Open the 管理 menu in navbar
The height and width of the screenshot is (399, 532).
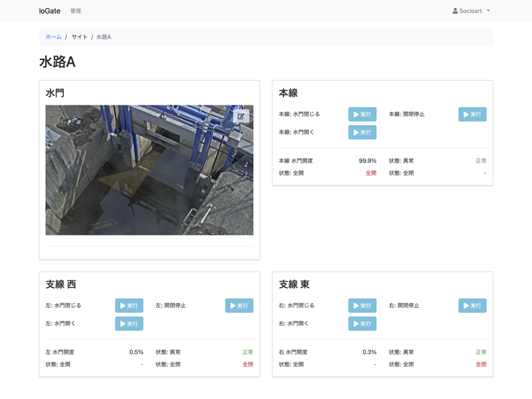click(76, 11)
